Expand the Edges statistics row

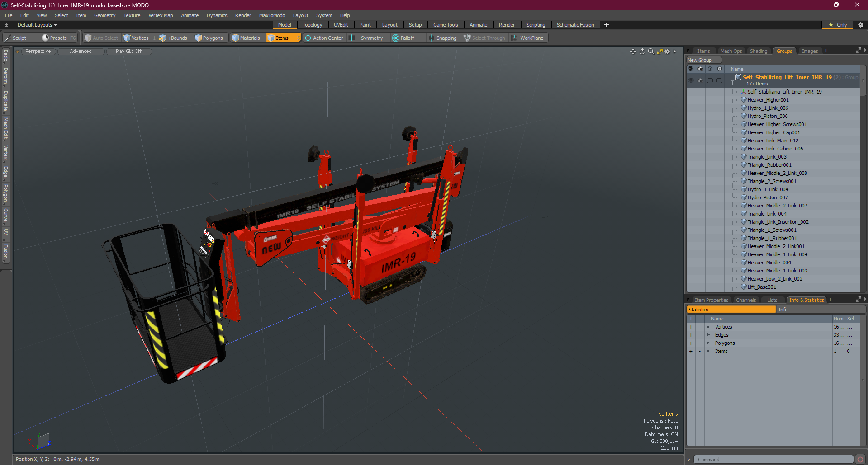coord(708,335)
